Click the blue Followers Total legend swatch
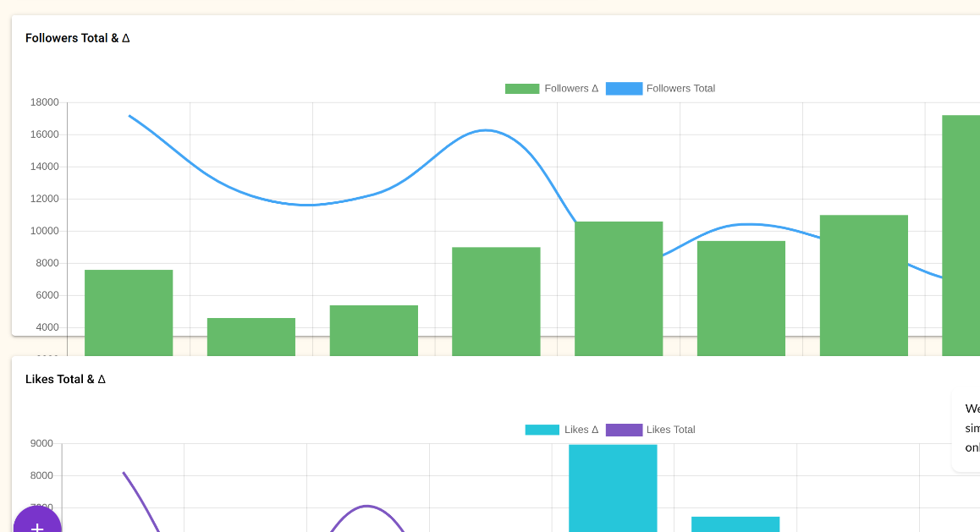 pos(624,89)
